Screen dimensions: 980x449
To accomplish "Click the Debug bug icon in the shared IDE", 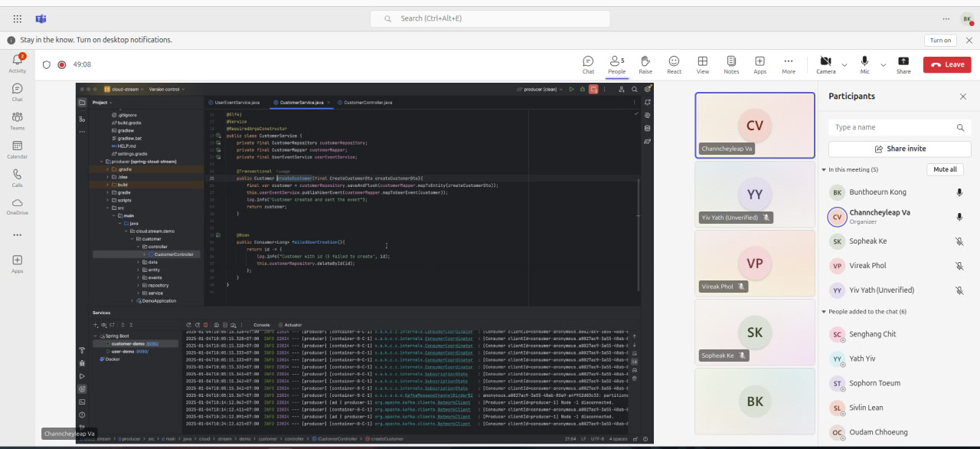I will click(x=582, y=90).
